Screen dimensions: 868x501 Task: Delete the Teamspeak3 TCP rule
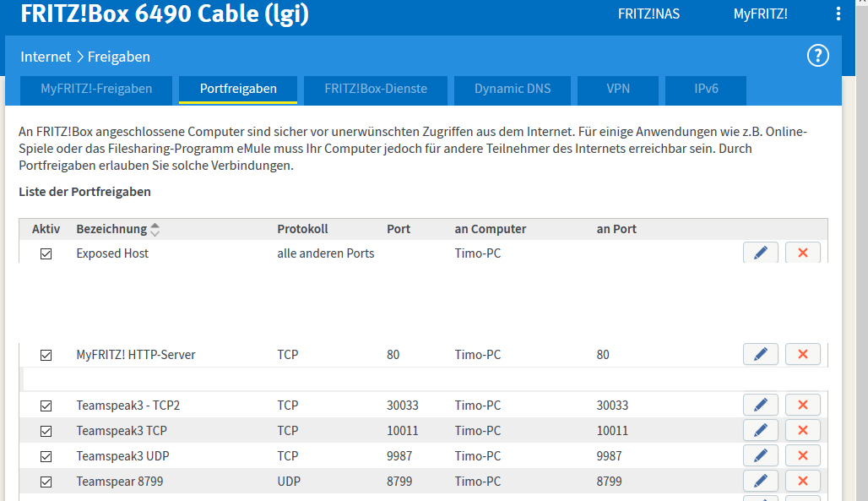(802, 431)
